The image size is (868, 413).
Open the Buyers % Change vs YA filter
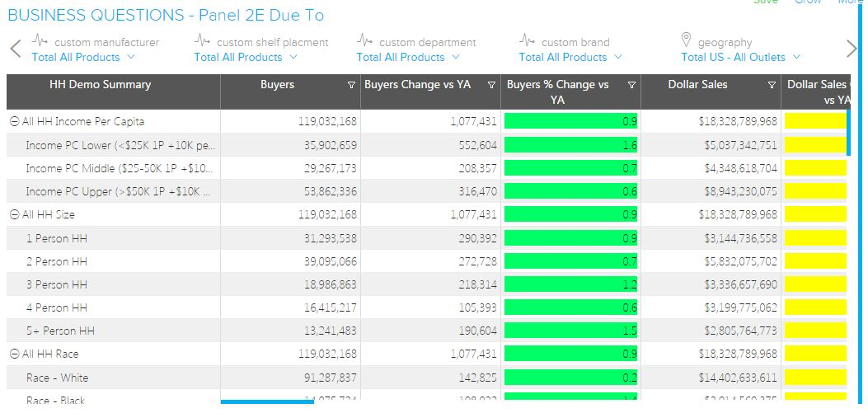pyautogui.click(x=632, y=85)
